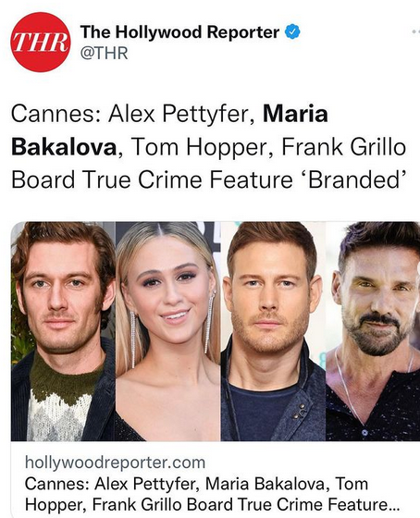420x518 pixels.
Task: Open Tom Hopper's photo in the preview
Action: tap(273, 331)
